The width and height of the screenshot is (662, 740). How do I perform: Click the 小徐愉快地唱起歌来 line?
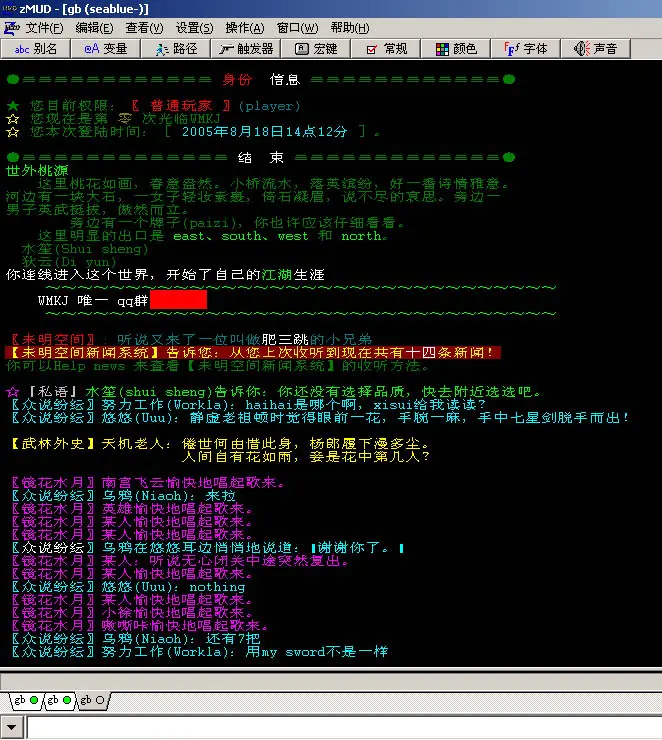pos(132,613)
